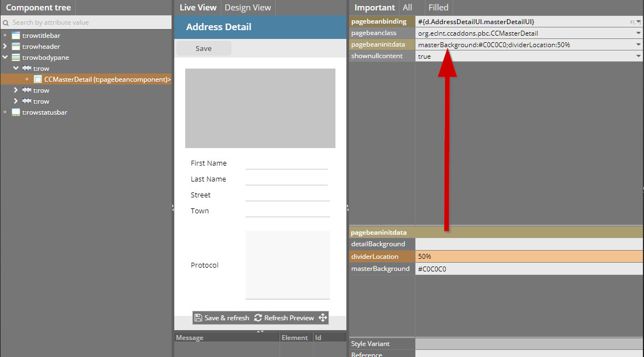The width and height of the screenshot is (644, 357).
Task: Click the masterBackground value field
Action: (x=528, y=269)
